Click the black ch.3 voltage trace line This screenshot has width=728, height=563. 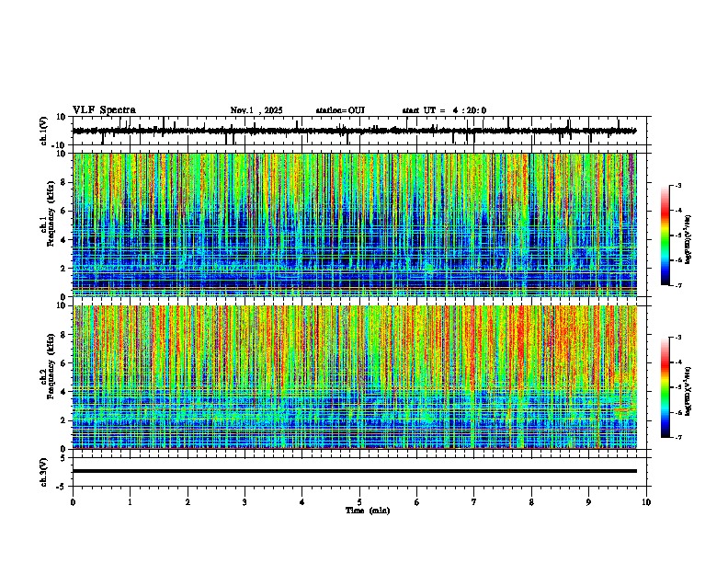[355, 471]
